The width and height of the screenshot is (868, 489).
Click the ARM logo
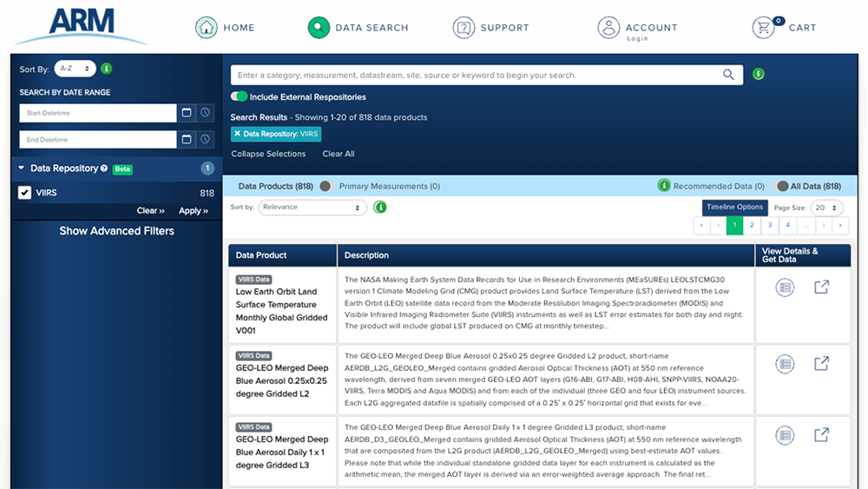pos(82,26)
